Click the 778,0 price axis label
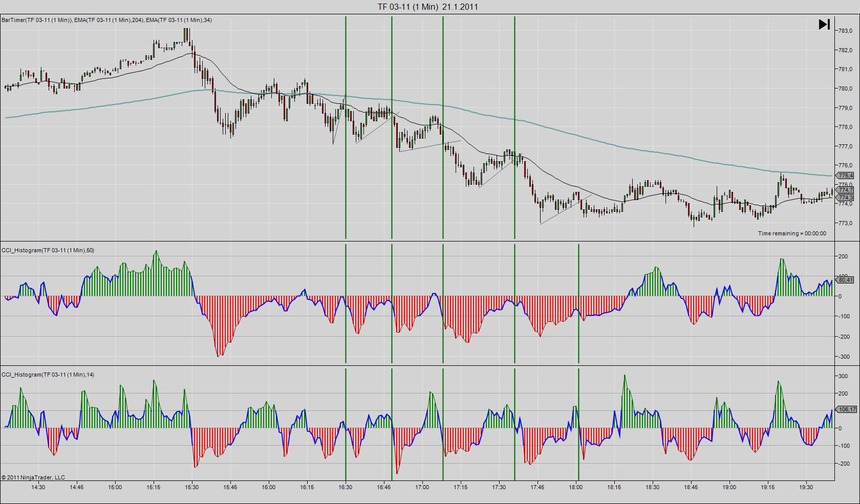The width and height of the screenshot is (860, 504). [845, 127]
